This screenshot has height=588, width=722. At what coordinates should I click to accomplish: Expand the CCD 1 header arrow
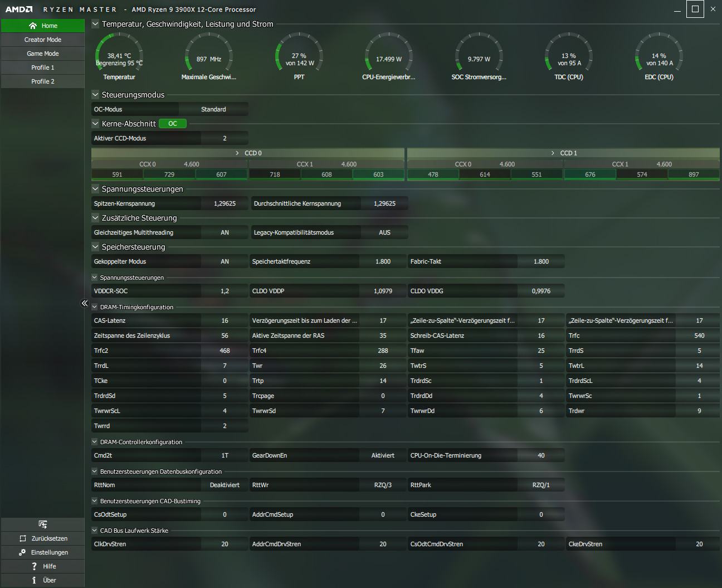553,153
